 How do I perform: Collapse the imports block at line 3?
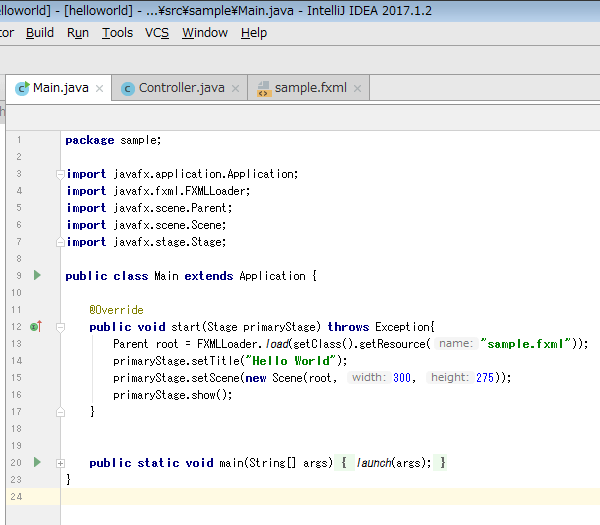click(60, 174)
